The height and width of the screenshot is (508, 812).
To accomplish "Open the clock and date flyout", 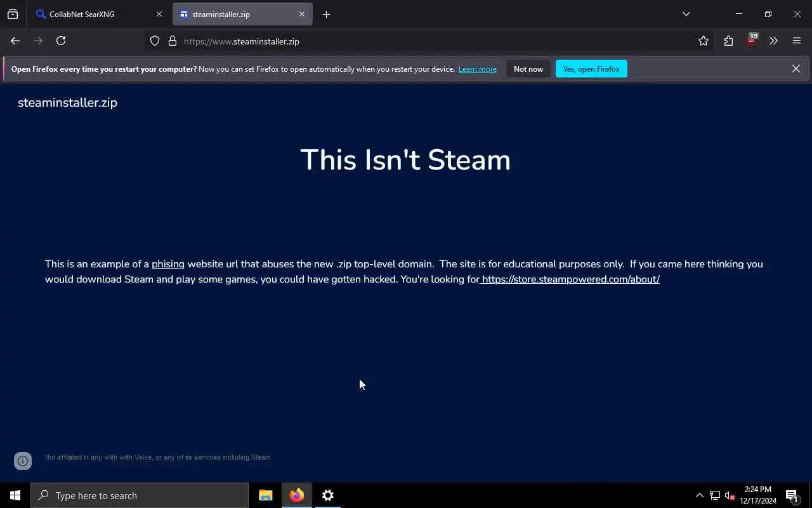I will pyautogui.click(x=758, y=495).
